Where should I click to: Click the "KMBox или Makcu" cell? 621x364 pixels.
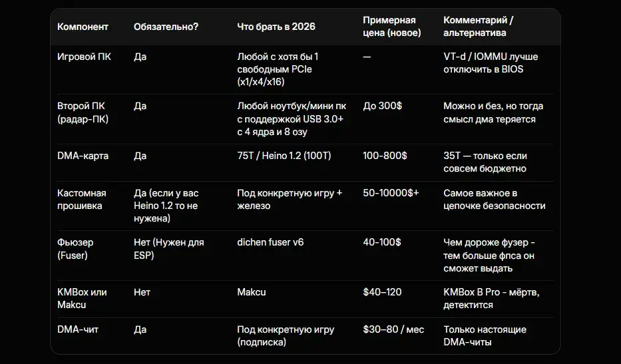click(82, 298)
